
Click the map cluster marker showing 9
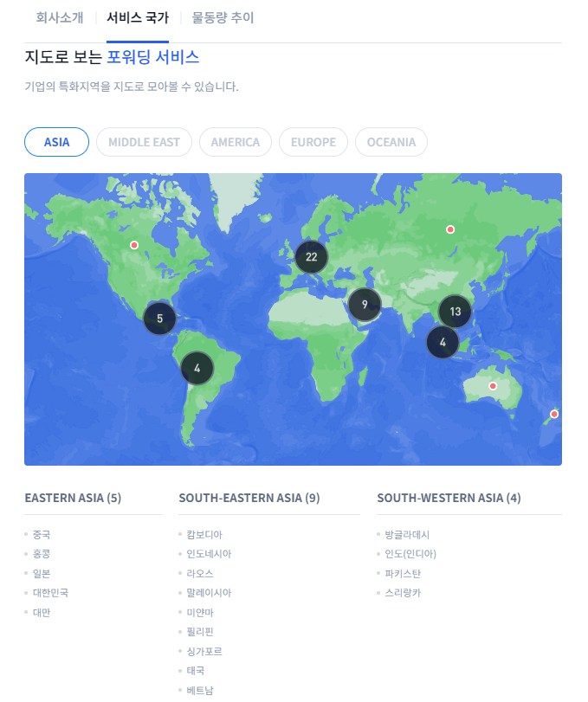[365, 305]
